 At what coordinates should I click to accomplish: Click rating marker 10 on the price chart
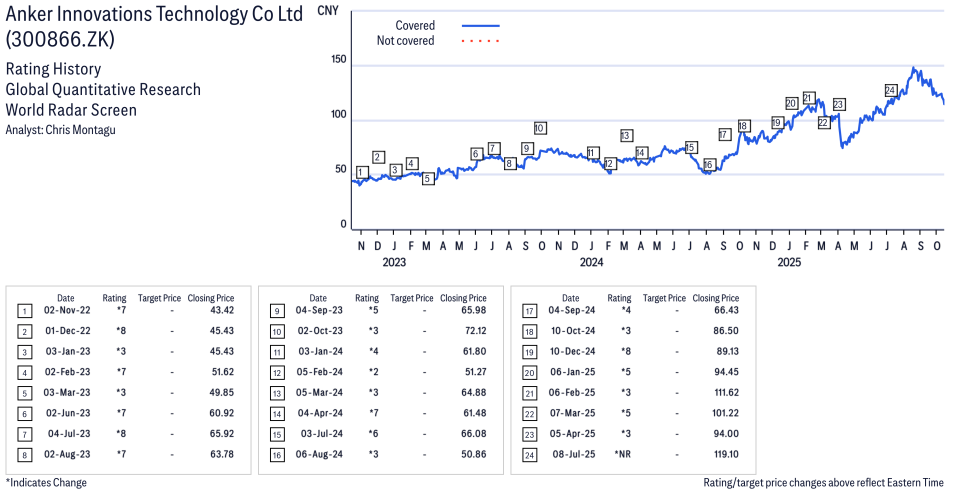539,128
